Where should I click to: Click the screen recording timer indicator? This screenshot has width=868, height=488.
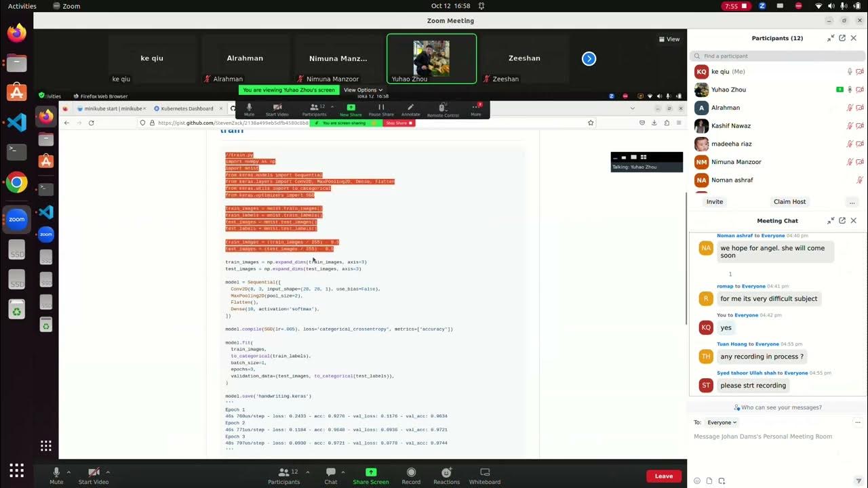pos(736,6)
